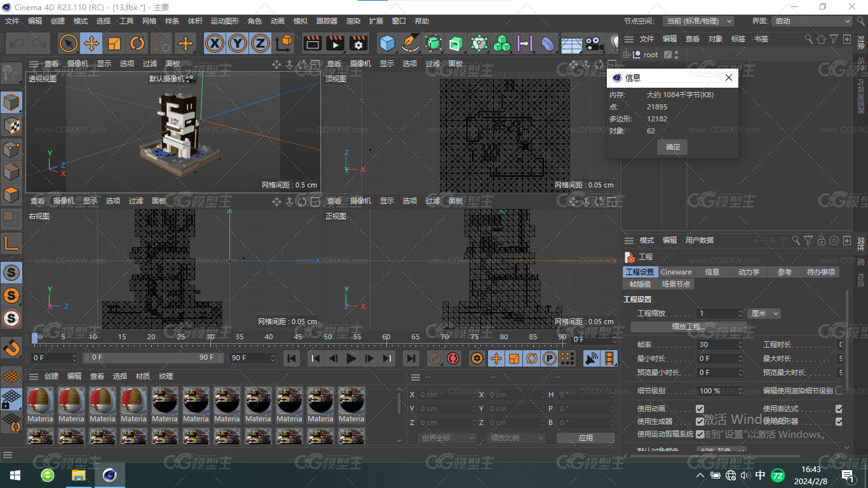Open the 运动图形 menu
Viewport: 868px width, 488px height.
point(226,21)
